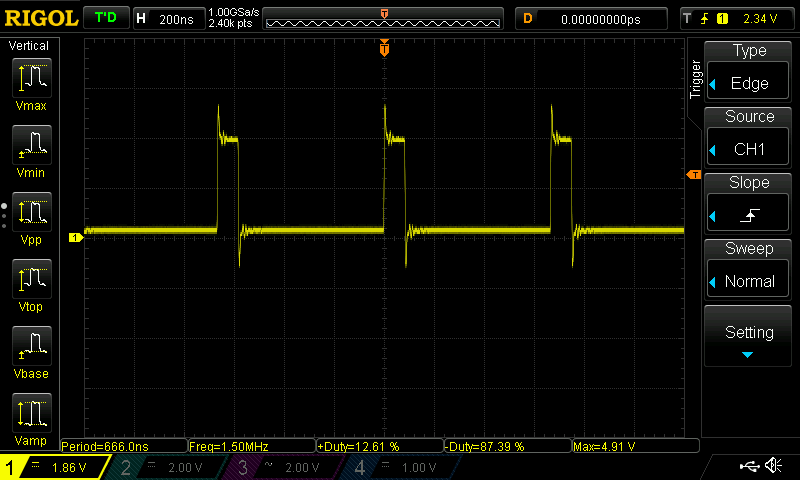Click the speaker sound icon
800x480 pixels.
point(773,466)
